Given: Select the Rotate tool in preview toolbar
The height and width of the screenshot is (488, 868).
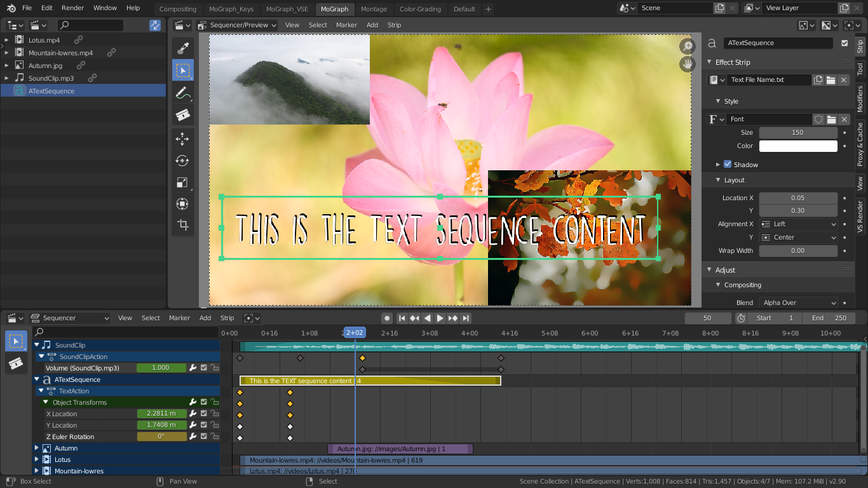Looking at the screenshot, I should [x=183, y=161].
